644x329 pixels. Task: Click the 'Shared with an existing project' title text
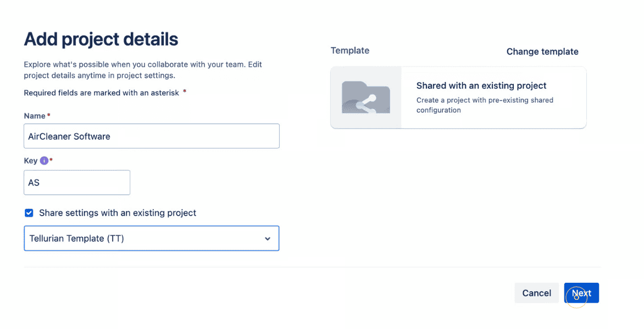pyautogui.click(x=481, y=85)
